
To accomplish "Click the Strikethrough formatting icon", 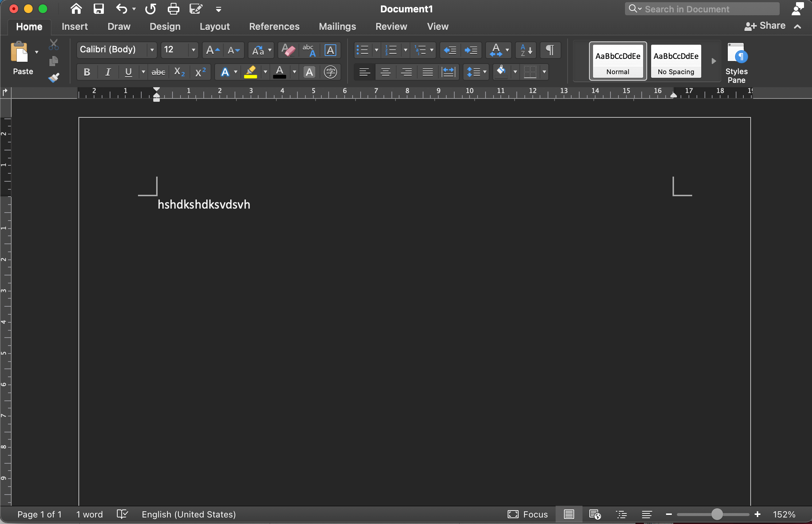I will [157, 72].
